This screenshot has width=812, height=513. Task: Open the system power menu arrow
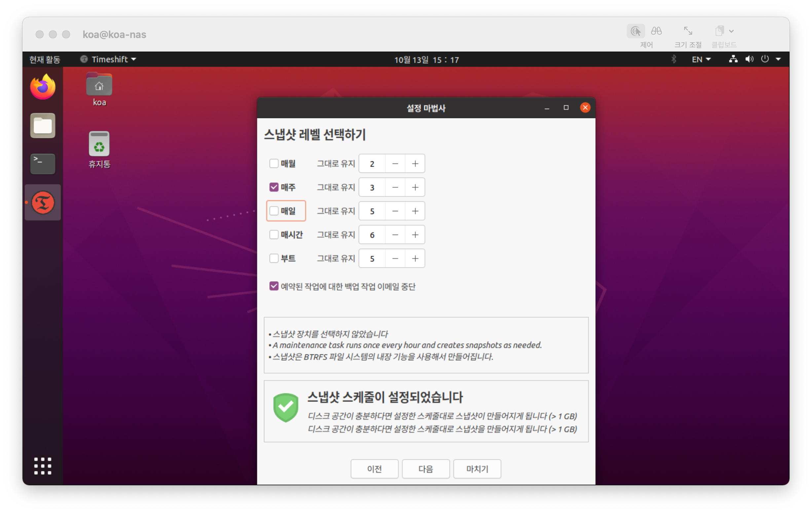[x=778, y=59]
